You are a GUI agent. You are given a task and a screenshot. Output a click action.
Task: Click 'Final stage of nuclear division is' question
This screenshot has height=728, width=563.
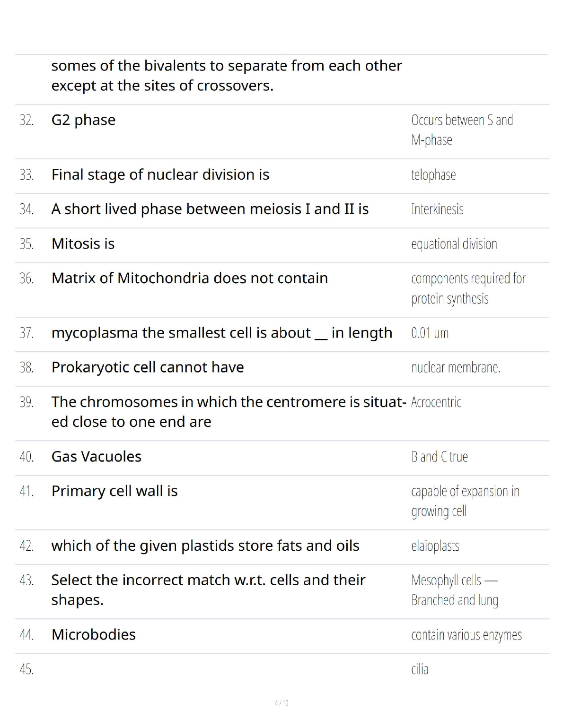(160, 175)
